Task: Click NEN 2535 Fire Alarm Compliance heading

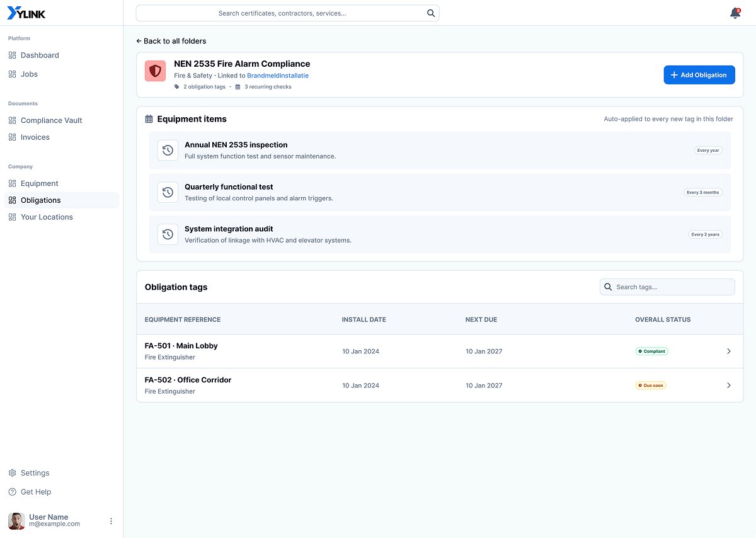Action: [x=242, y=64]
